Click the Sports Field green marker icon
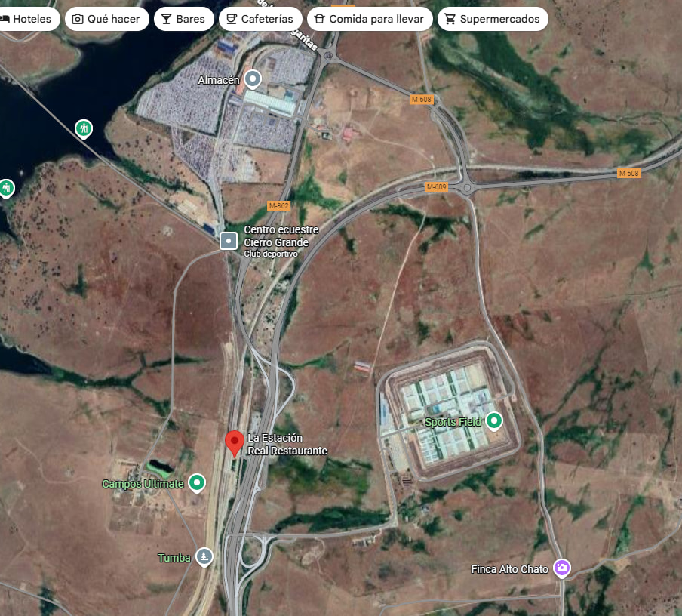The height and width of the screenshot is (616, 682). click(494, 420)
